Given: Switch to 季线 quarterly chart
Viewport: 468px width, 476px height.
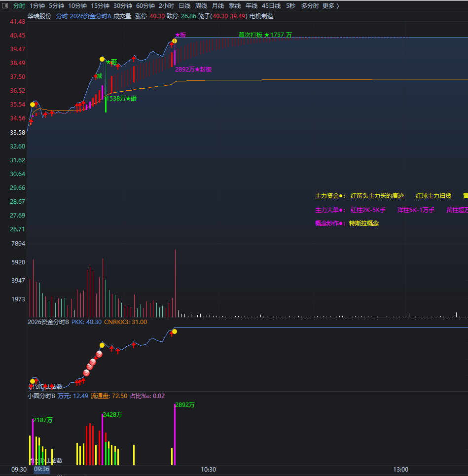Looking at the screenshot, I should point(235,6).
